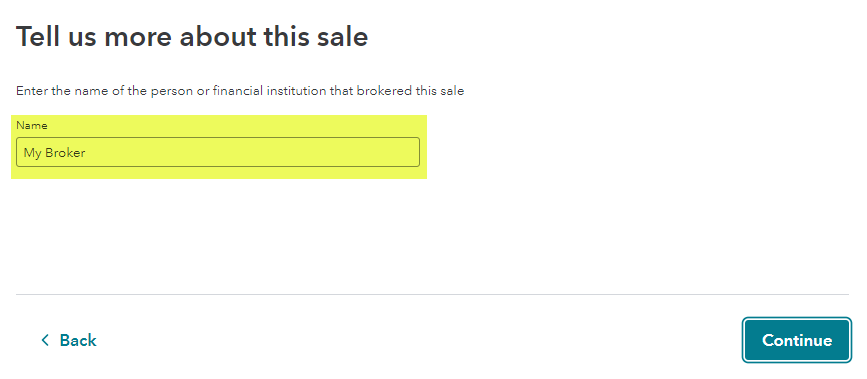Click the 'Tell us more about this sale' heading
The image size is (867, 379).
[192, 37]
